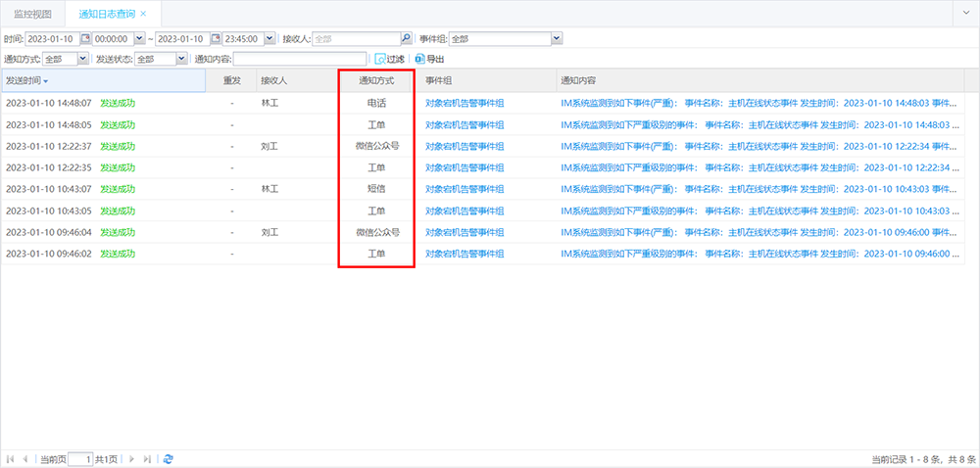Click the 通知内容 column header
The image size is (980, 468).
coord(760,80)
